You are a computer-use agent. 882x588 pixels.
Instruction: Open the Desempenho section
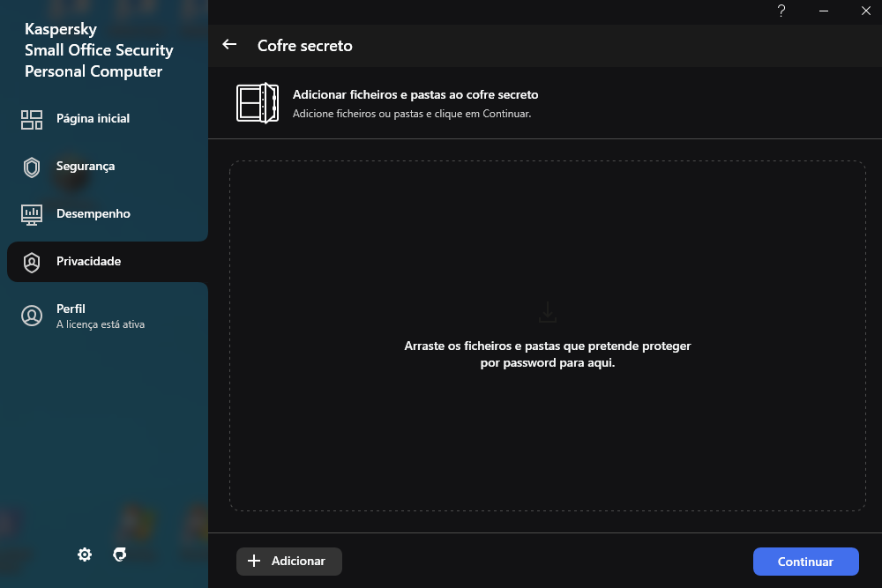click(108, 213)
